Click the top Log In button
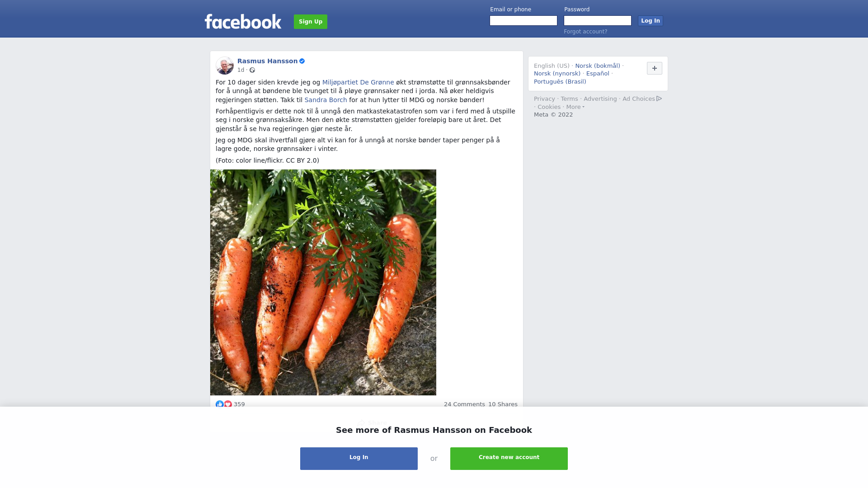This screenshot has height=488, width=868. coord(651,21)
